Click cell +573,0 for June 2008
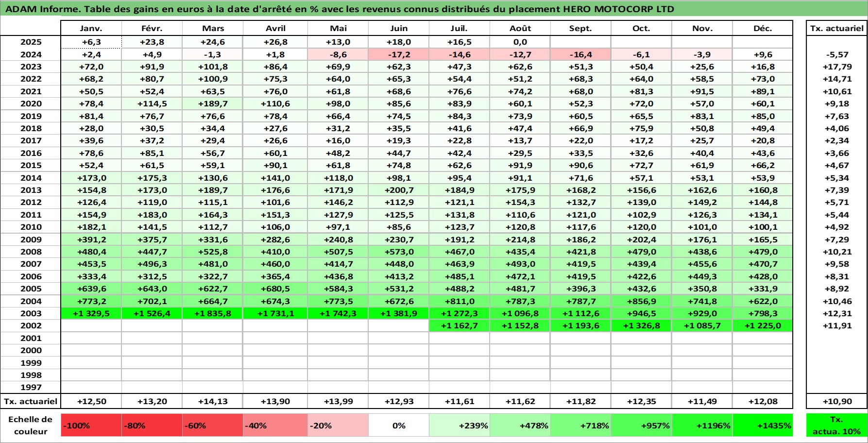The image size is (868, 443). (x=399, y=252)
